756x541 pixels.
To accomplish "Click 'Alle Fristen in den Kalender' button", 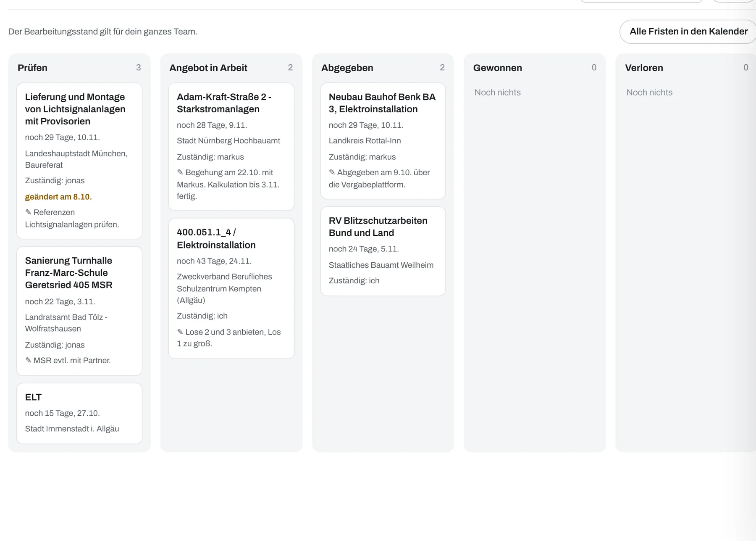I will tap(688, 32).
